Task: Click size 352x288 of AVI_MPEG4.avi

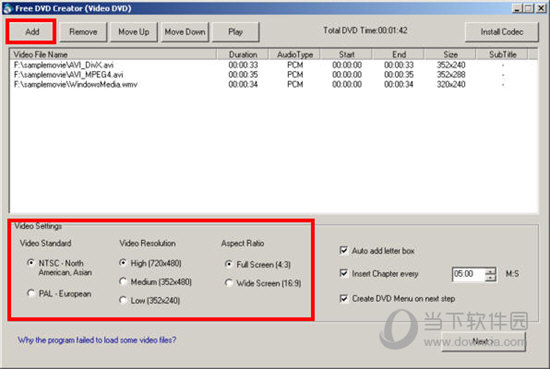Action: 451,74
